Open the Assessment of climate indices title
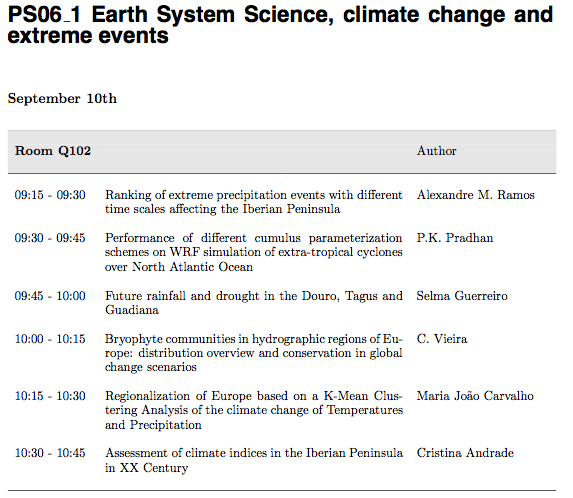 coord(254,460)
